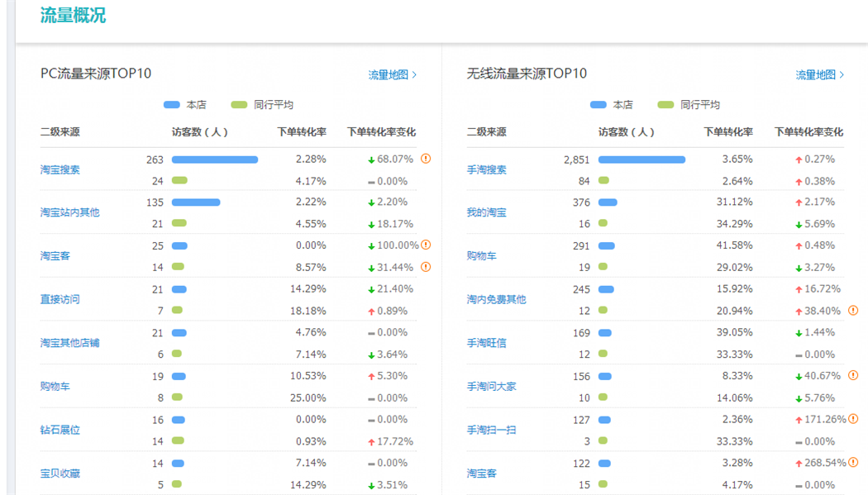
Task: Open 流量地图 for PC traffic sources
Action: (x=392, y=75)
